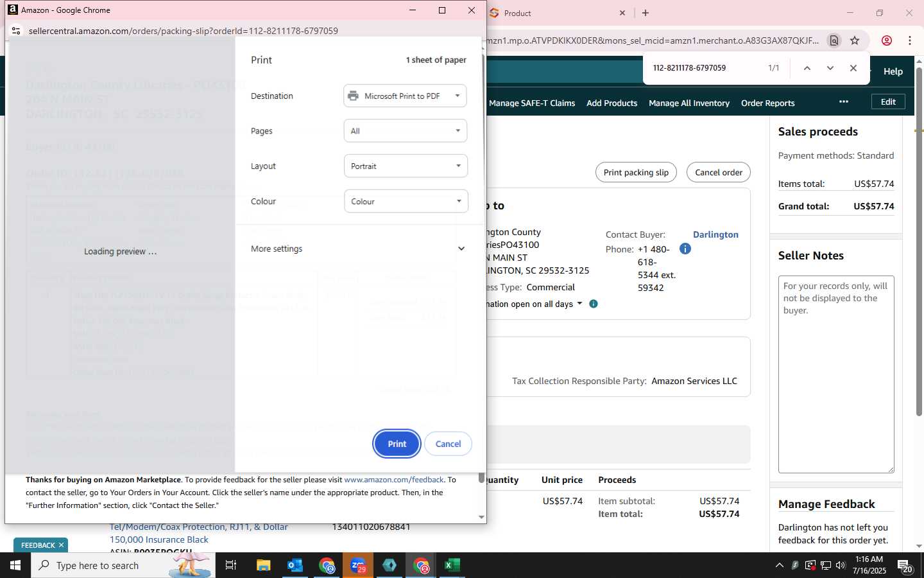
Task: Open the Colour dropdown
Action: [x=405, y=201]
